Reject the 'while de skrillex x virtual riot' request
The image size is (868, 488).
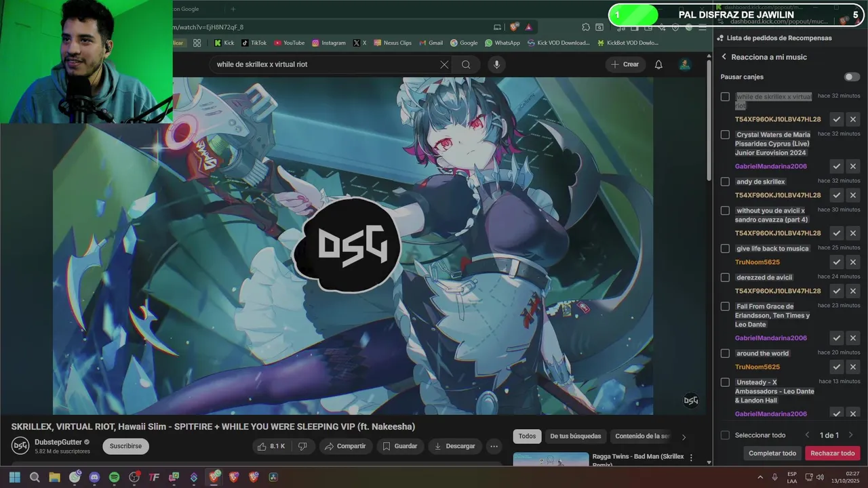853,119
